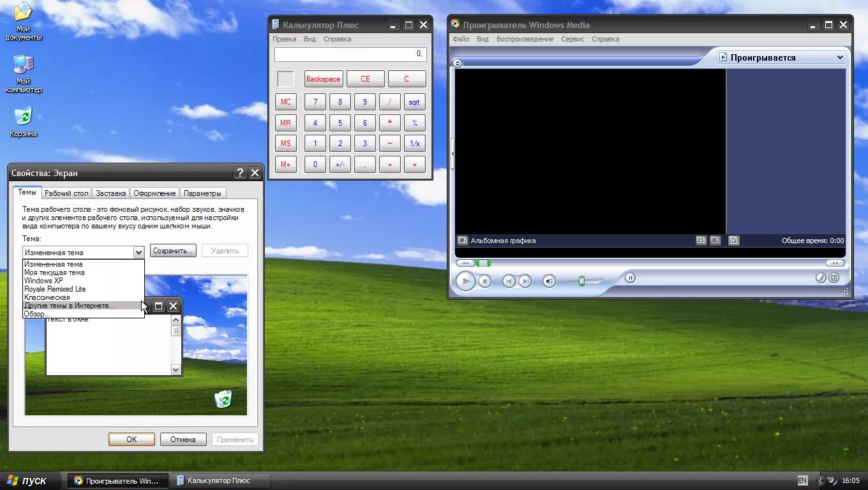This screenshot has height=490, width=868.
Task: Click the Сохранить button in display properties
Action: 172,251
